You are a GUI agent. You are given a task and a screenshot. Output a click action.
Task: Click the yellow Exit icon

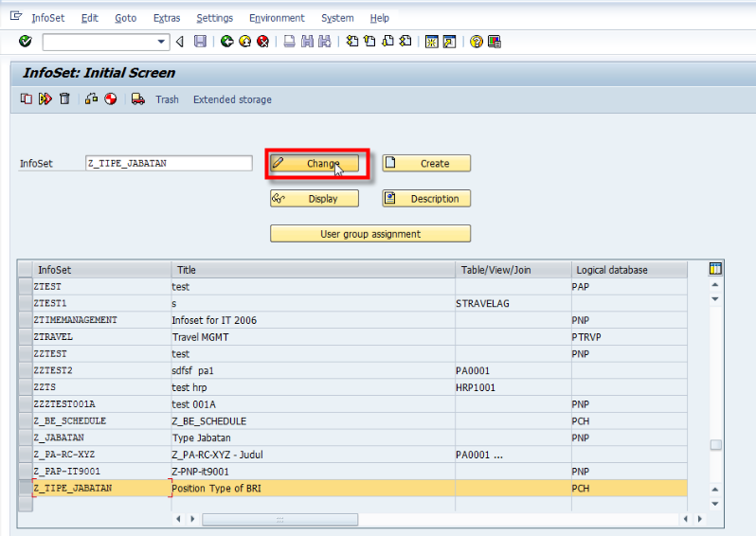coord(245,42)
